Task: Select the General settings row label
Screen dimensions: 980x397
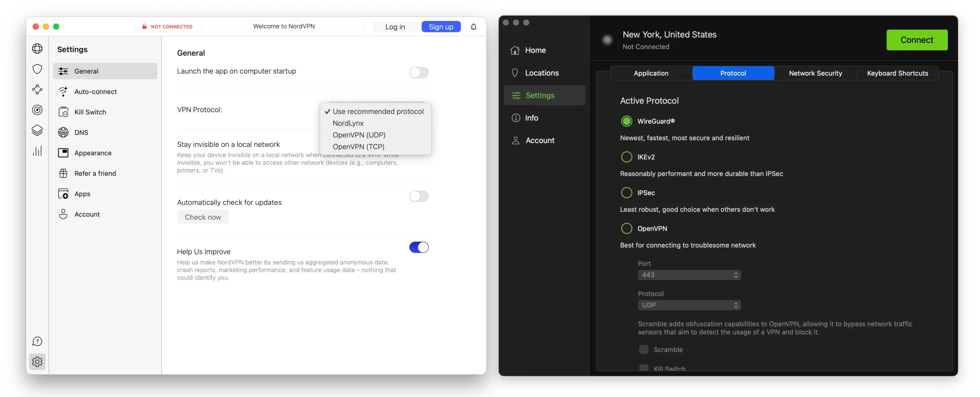Action: click(86, 71)
